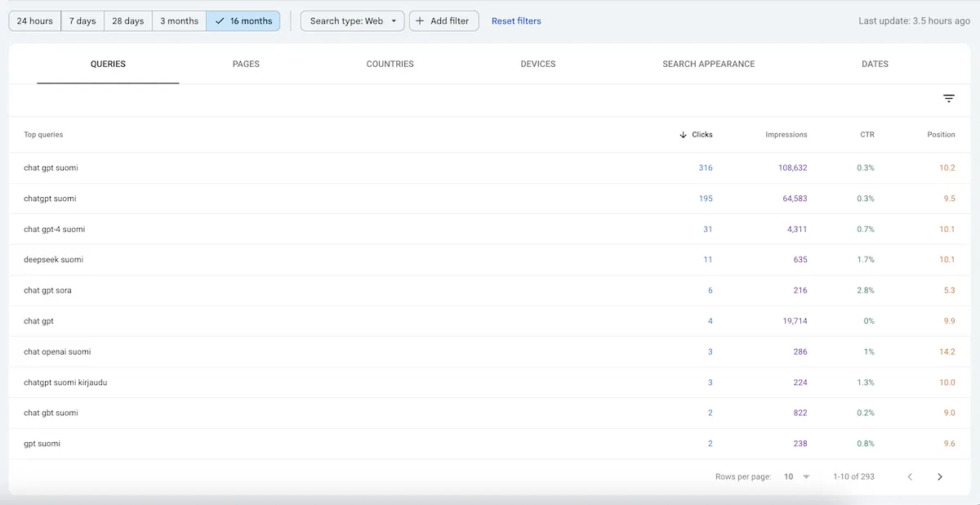The image size is (980, 505).
Task: Click the 19,714 impressions value
Action: 795,321
